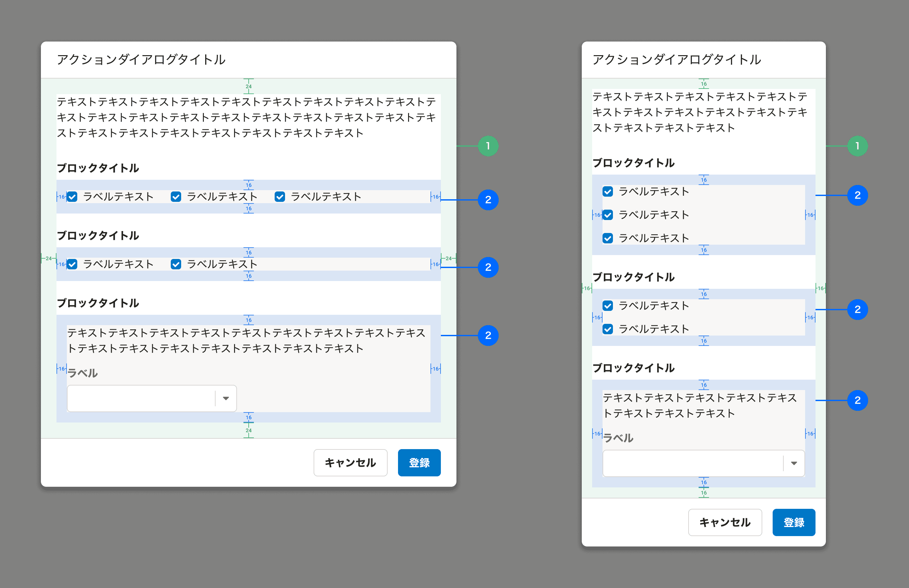Toggle the first ラベルテキスト checkbox in the right dialog
The image size is (909, 588).
pos(608,192)
